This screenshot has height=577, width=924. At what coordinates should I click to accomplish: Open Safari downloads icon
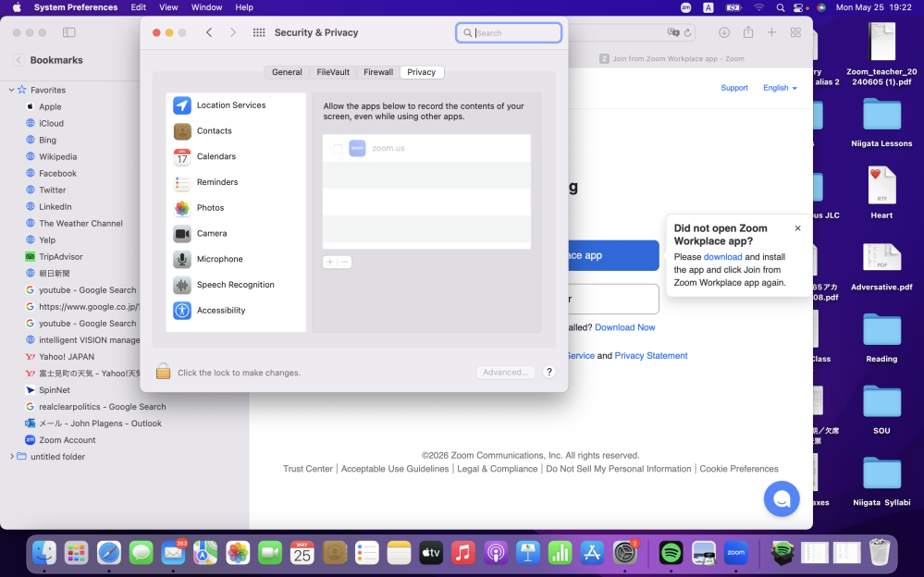coord(724,32)
